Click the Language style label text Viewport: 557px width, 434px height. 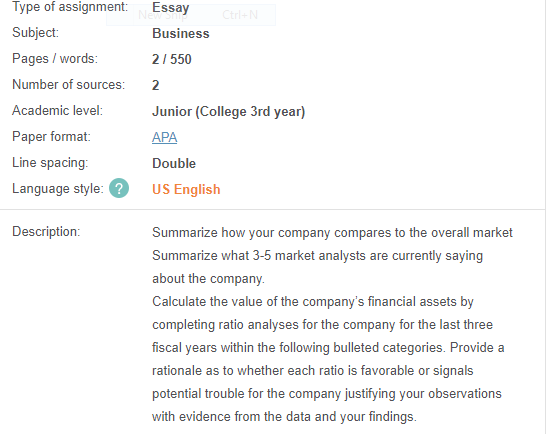click(x=58, y=188)
